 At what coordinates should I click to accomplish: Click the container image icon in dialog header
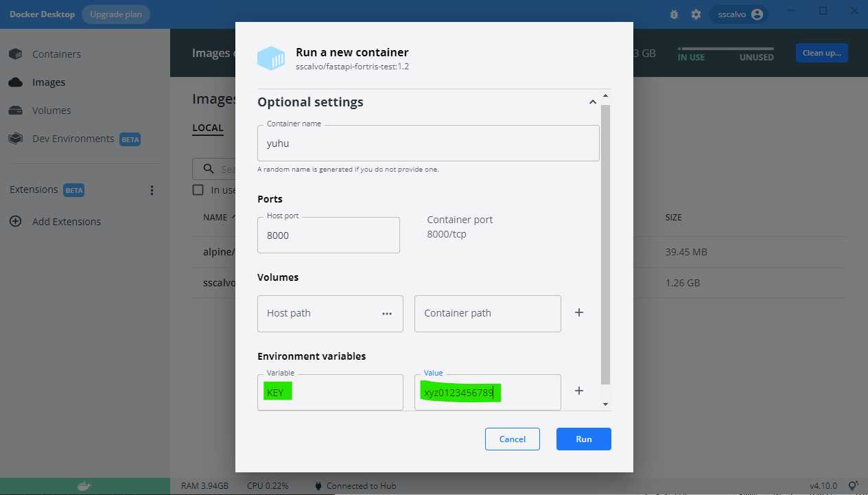coord(271,58)
